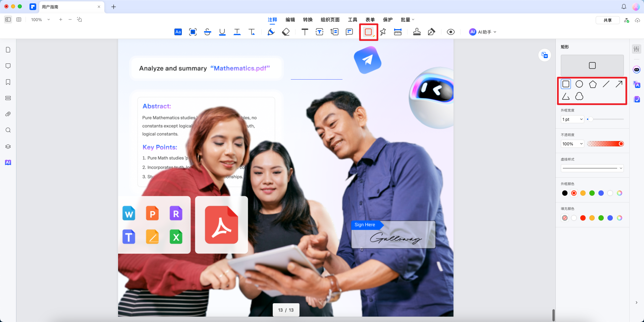Select the squiggly underline tool

click(x=237, y=32)
